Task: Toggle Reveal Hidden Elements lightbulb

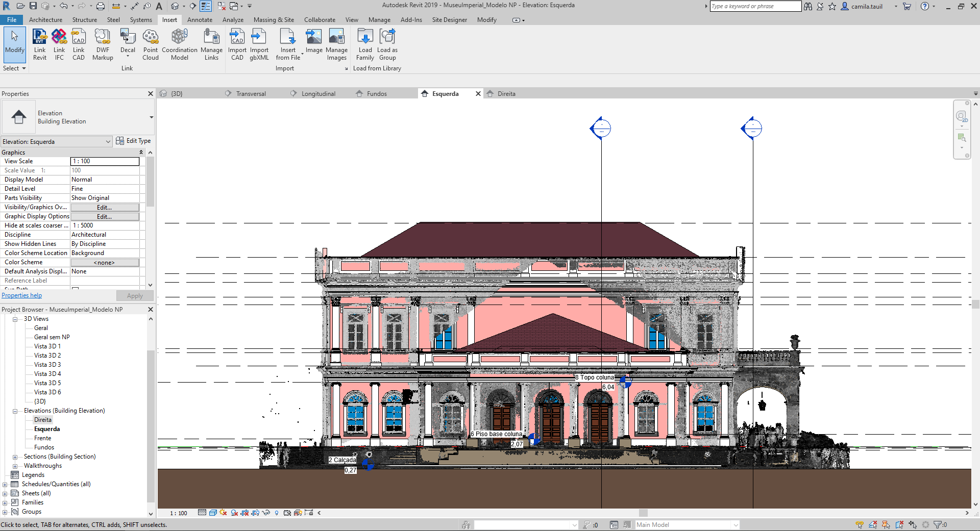Action: tap(277, 513)
